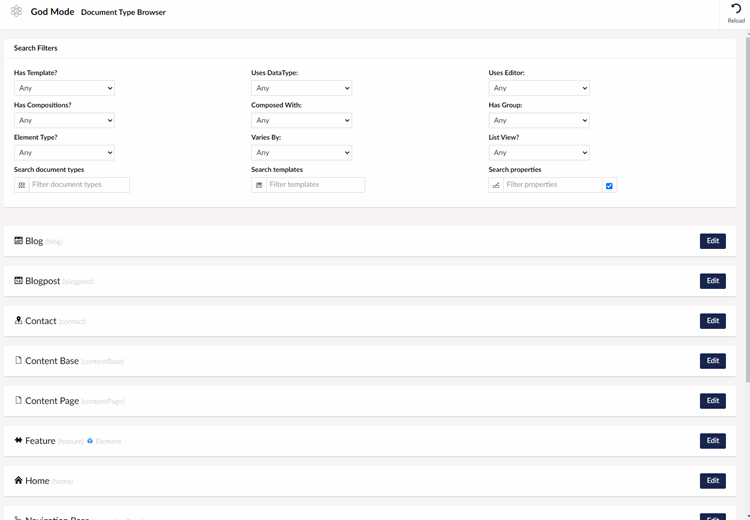Open the Uses Editor dropdown

(539, 88)
